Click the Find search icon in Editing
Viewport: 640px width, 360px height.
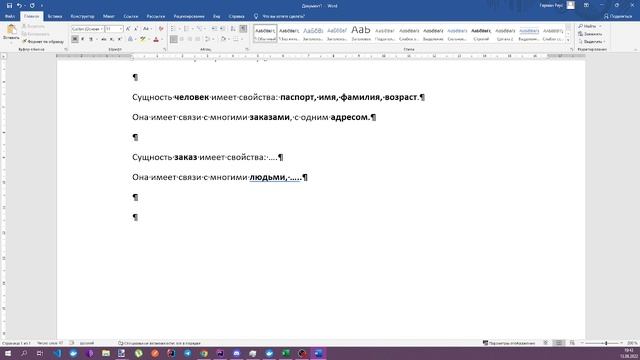580,26
